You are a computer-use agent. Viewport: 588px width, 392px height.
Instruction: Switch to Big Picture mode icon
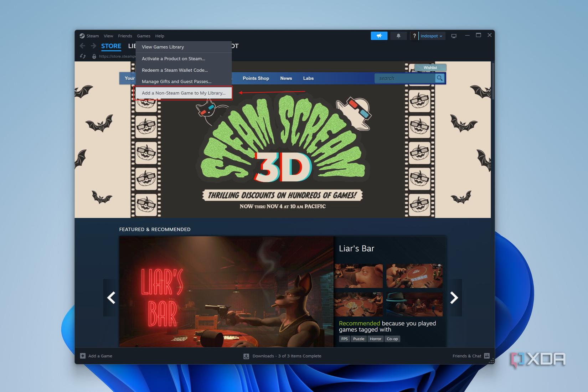(x=454, y=36)
